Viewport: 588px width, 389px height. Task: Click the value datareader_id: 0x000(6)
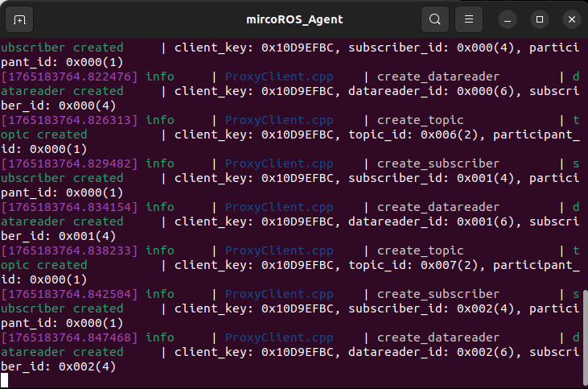(x=431, y=92)
